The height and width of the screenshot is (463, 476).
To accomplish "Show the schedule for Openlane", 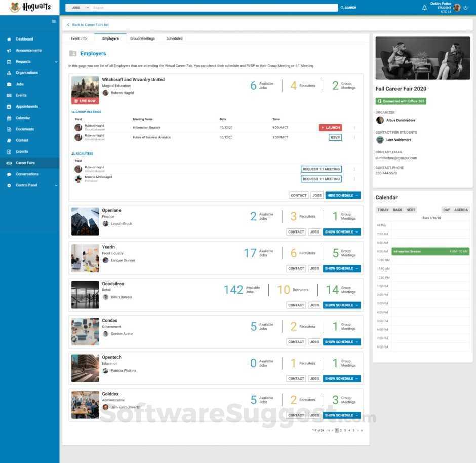I will tap(341, 231).
